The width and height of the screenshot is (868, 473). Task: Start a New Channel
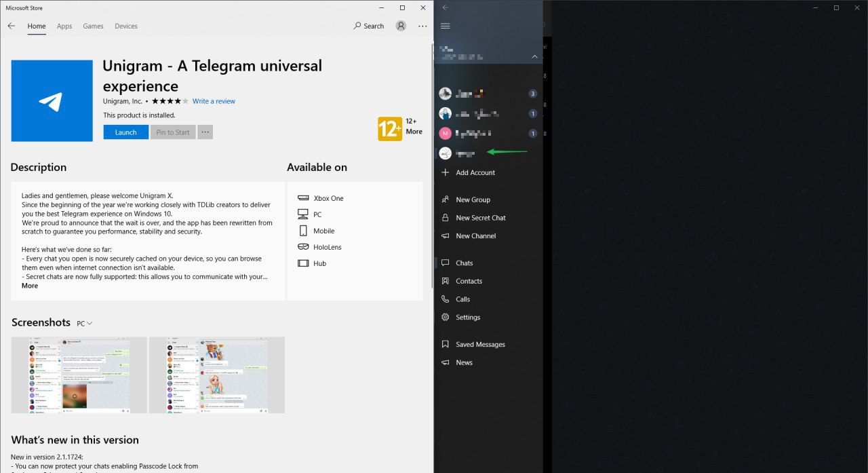click(488, 236)
